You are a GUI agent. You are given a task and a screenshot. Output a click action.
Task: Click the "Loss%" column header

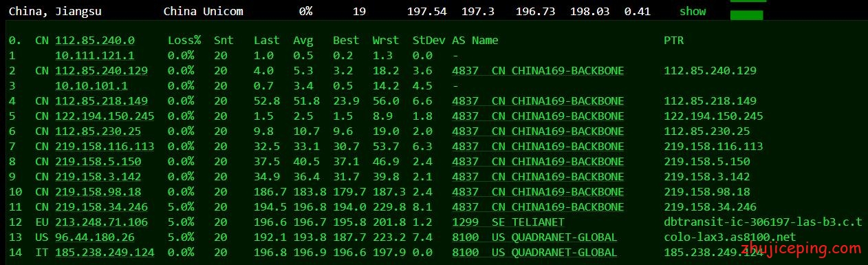coord(184,41)
